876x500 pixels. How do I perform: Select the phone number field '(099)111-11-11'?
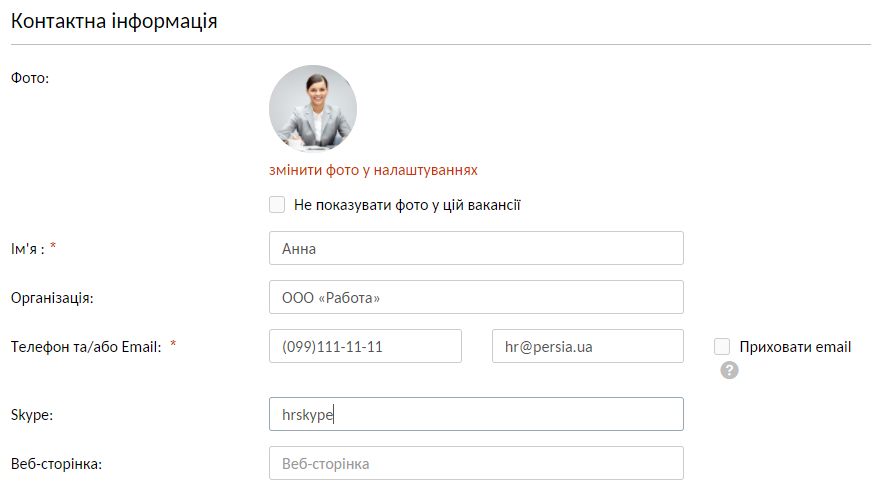point(365,346)
